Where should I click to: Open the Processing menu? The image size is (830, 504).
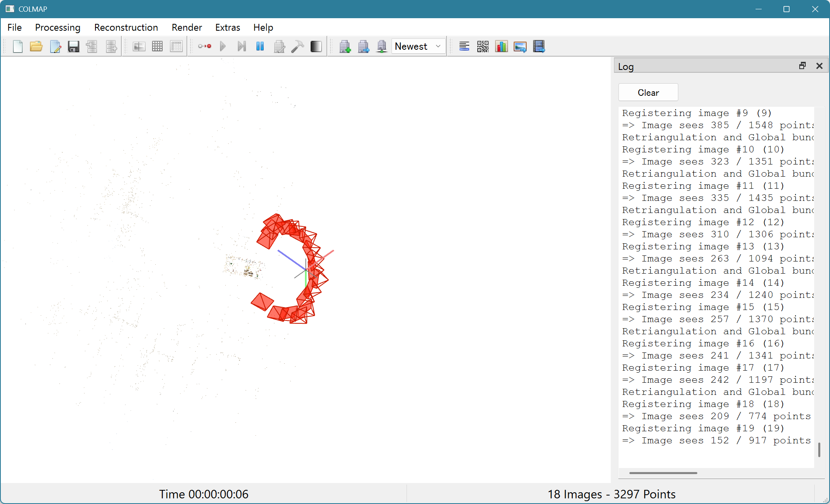coord(57,27)
